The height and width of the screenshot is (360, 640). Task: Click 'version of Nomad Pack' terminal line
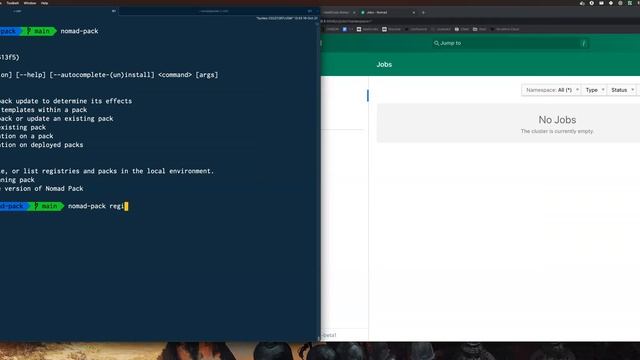(x=44, y=189)
